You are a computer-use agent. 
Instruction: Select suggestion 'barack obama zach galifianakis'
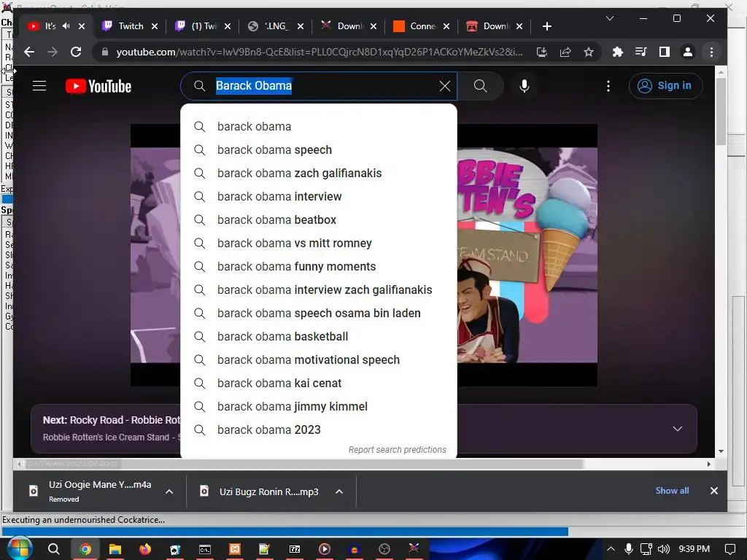click(x=318, y=174)
